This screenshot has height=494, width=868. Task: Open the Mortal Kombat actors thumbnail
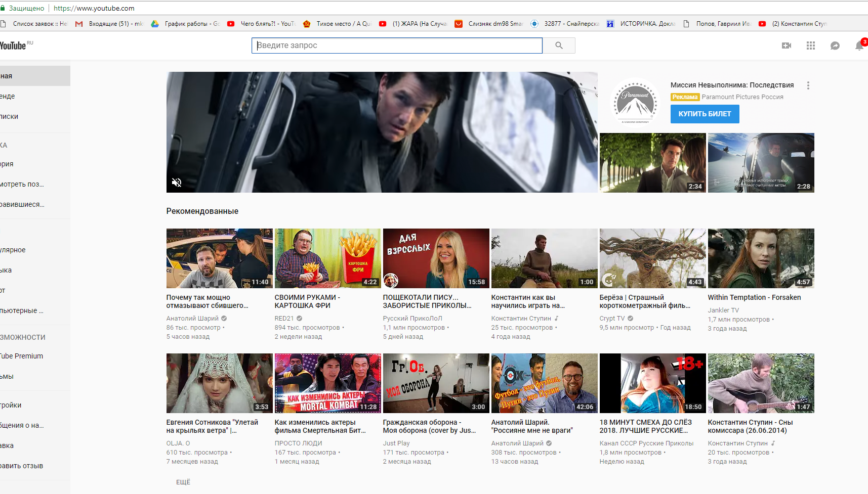click(328, 383)
